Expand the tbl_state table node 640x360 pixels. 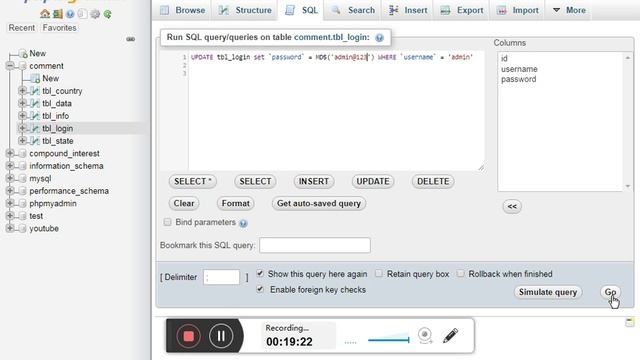click(x=22, y=140)
